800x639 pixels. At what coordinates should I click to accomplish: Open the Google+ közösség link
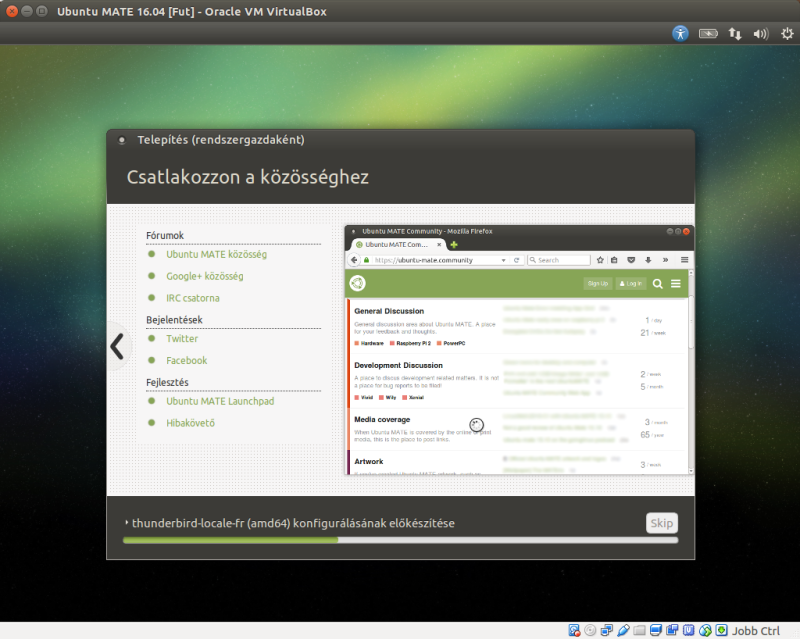coord(205,276)
